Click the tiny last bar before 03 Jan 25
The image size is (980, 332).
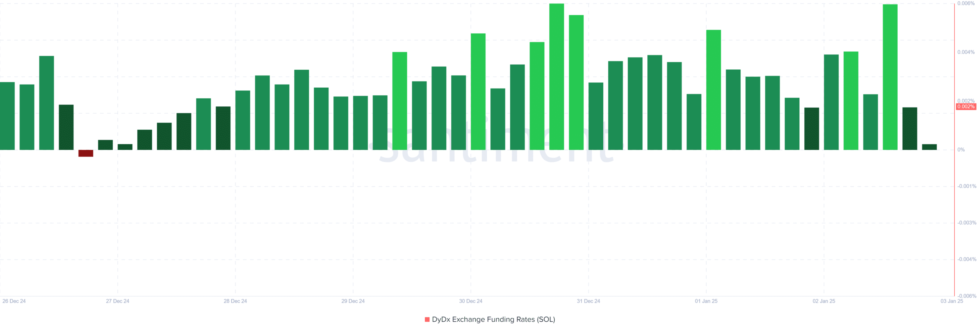pos(929,147)
